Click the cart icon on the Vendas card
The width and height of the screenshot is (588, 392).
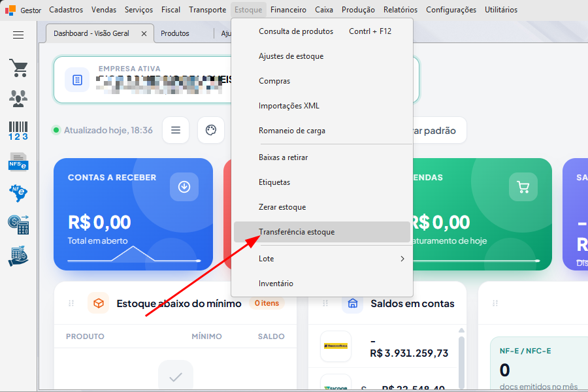523,187
